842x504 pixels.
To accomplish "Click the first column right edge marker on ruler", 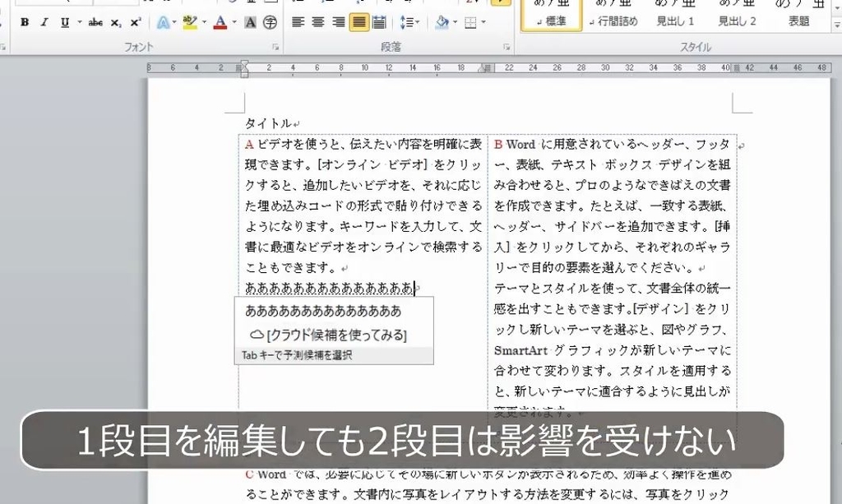I will click(x=486, y=68).
